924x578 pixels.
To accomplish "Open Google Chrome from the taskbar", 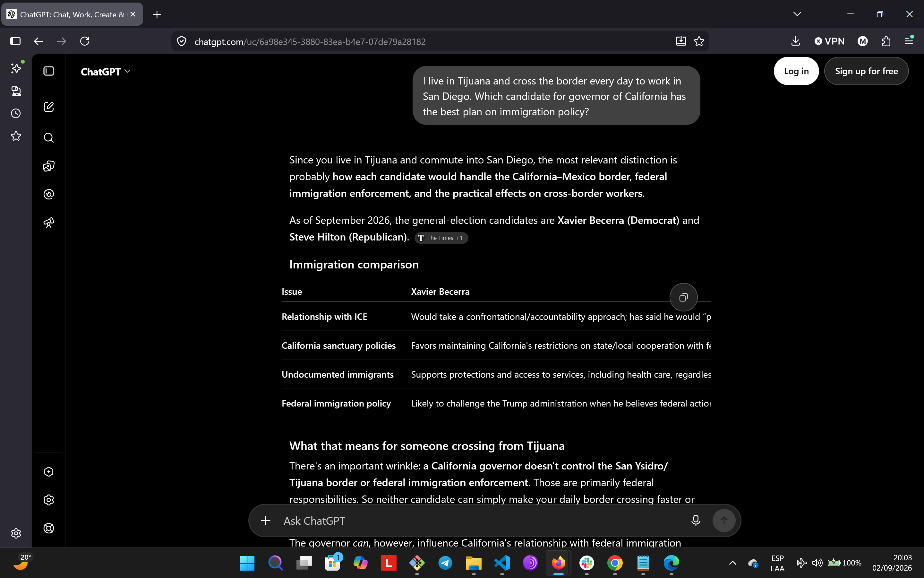I will click(x=615, y=563).
